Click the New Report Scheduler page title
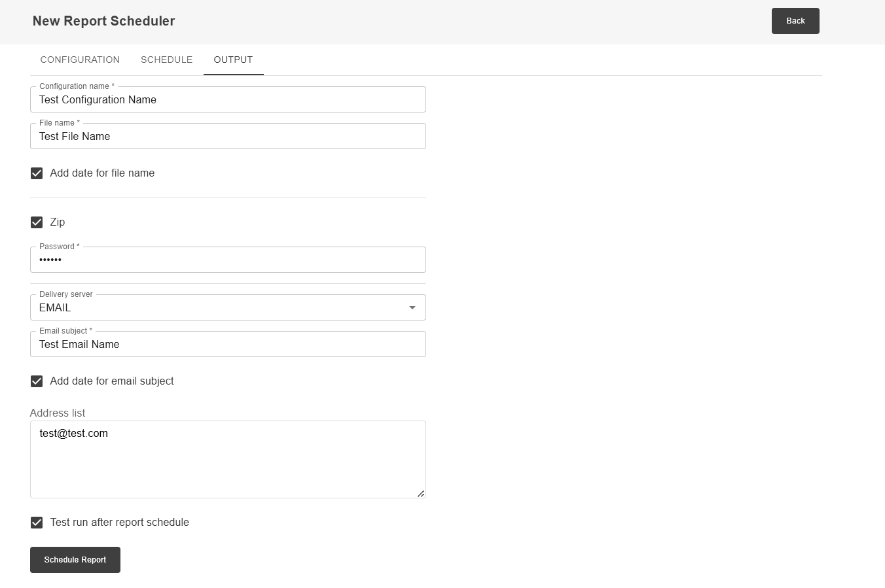This screenshot has width=885, height=588. (x=103, y=21)
